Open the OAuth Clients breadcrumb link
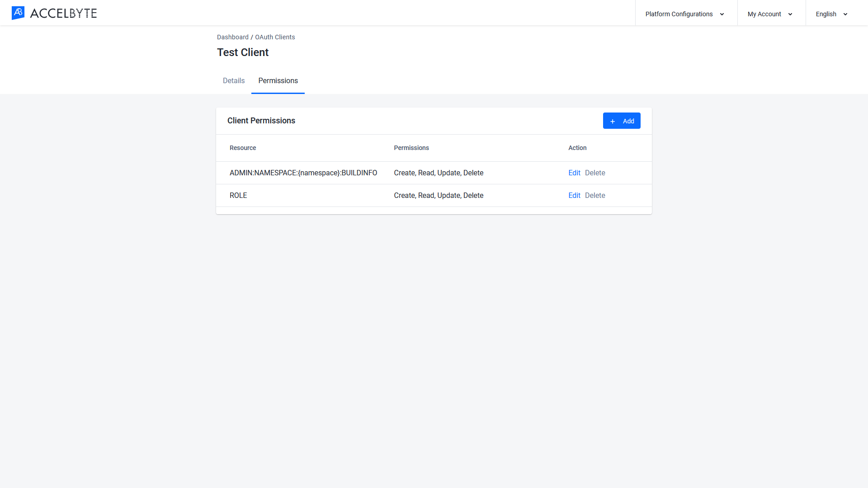868x488 pixels. (x=275, y=37)
